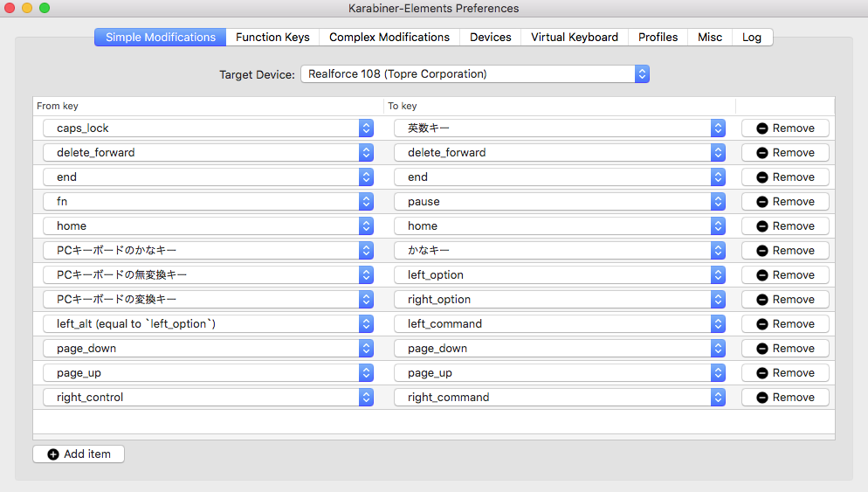Open right_control from-key dropdown
Viewport: 868px width, 492px height.
pyautogui.click(x=208, y=398)
